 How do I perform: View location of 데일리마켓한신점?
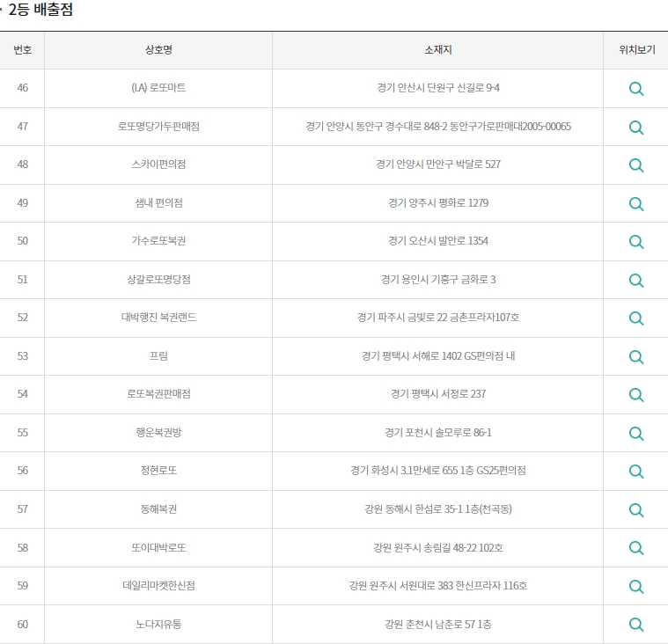[x=636, y=587]
